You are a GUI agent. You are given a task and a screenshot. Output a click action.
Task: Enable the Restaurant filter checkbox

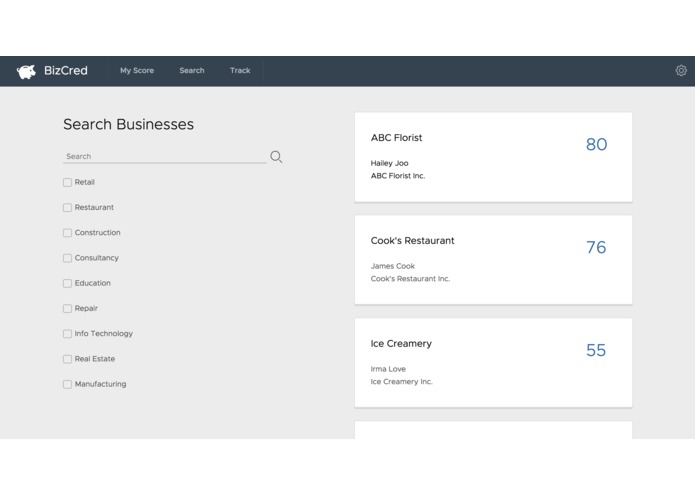click(67, 208)
